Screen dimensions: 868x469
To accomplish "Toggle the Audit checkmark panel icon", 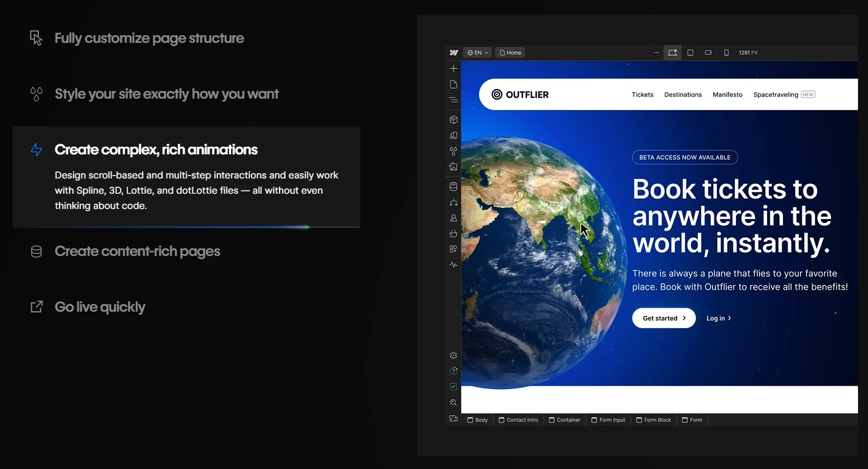I will [453, 387].
